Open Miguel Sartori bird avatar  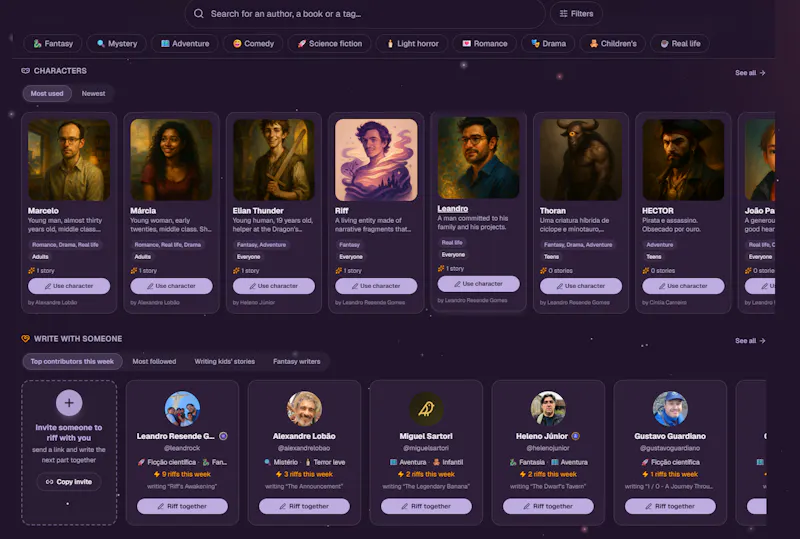coord(426,409)
